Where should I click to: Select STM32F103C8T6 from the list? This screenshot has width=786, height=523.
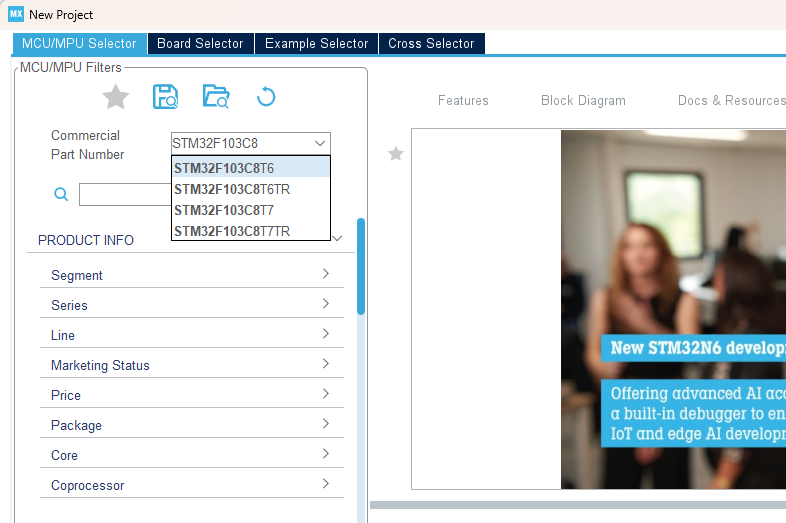tap(251, 168)
